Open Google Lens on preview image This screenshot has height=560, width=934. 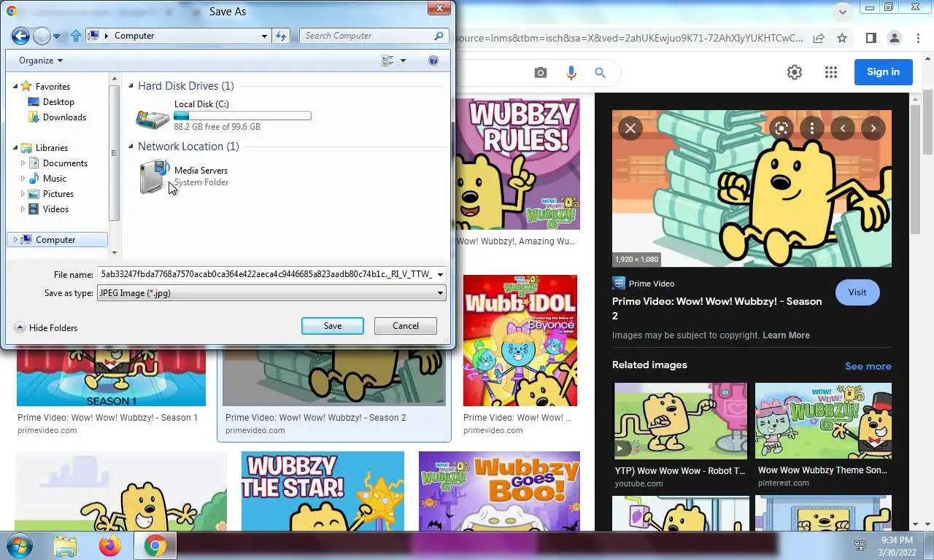click(x=781, y=128)
